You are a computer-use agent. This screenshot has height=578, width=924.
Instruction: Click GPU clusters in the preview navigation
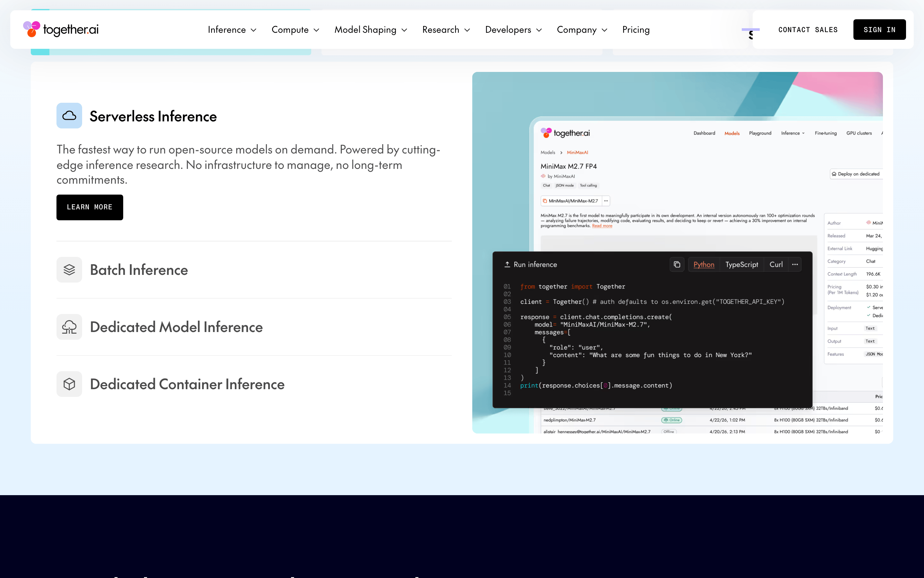[x=859, y=133]
